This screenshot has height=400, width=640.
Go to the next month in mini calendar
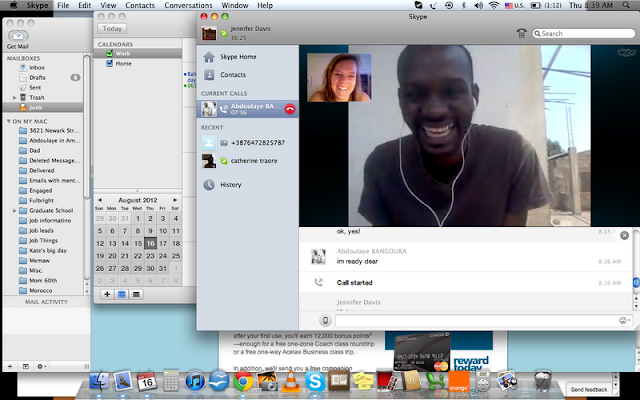(175, 200)
